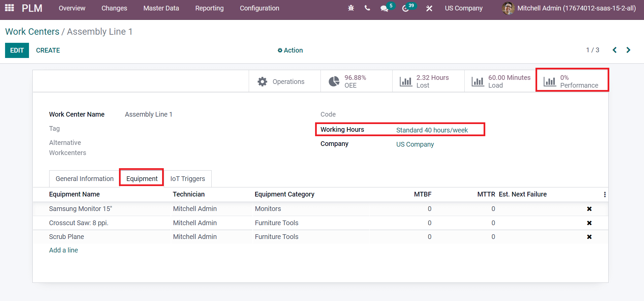Open 0% Performance stat button

point(572,81)
